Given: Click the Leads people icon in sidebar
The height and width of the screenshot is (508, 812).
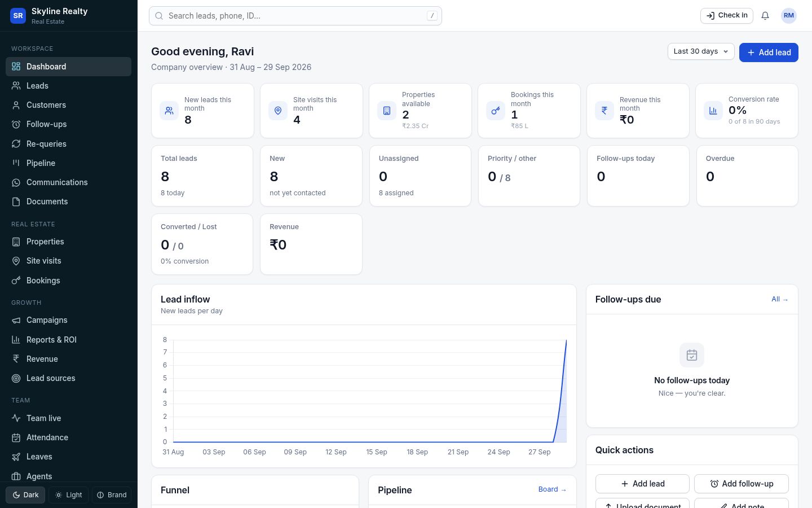Looking at the screenshot, I should pos(16,86).
